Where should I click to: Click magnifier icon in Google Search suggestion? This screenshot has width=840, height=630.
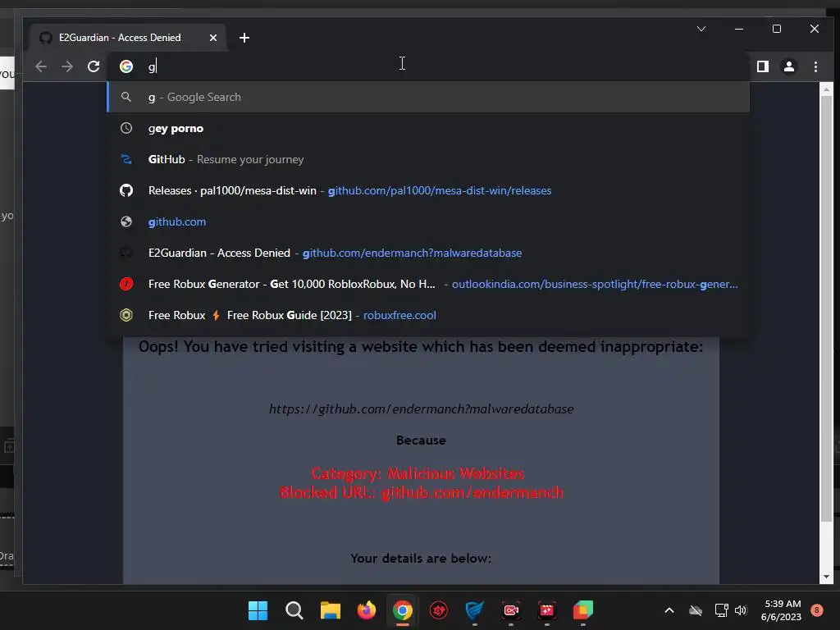click(126, 97)
